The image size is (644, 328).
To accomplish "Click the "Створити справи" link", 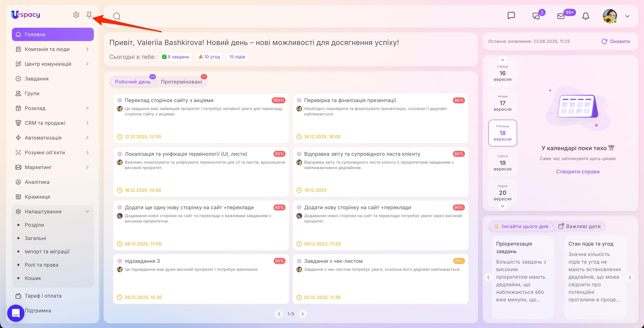I will 577,172.
